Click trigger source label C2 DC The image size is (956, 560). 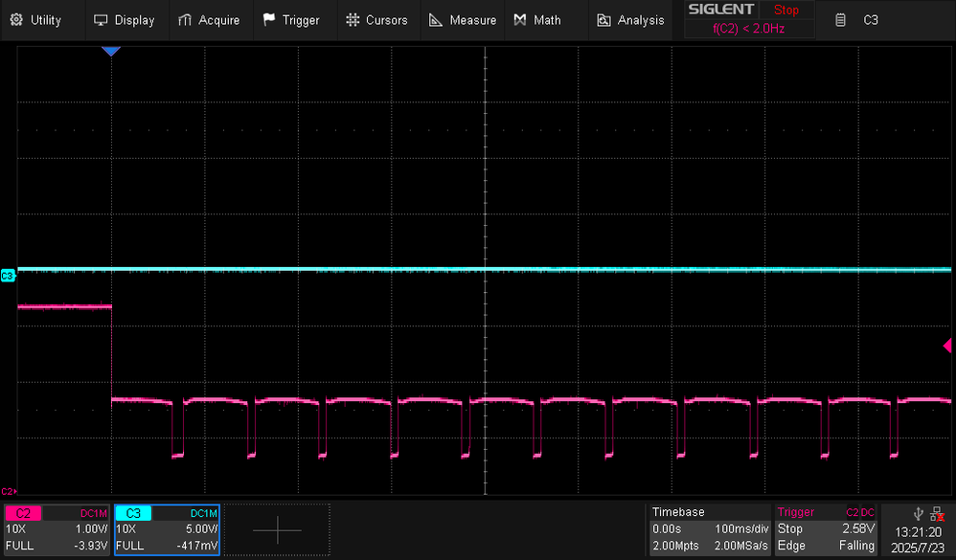pos(860,512)
